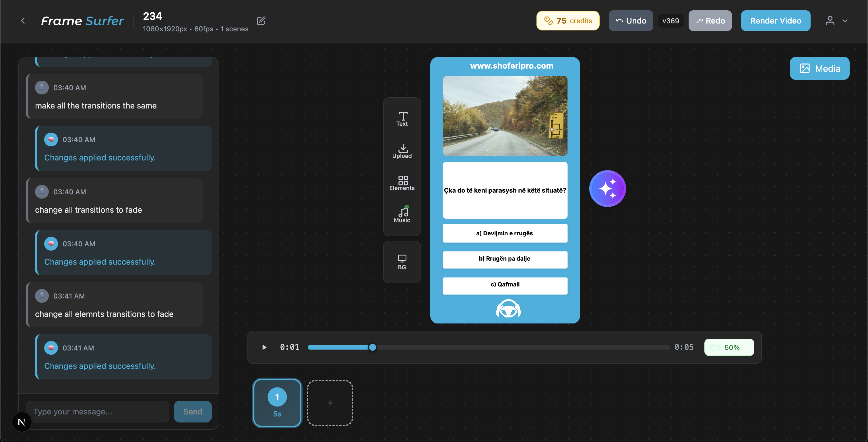Open the Music tool
The width and height of the screenshot is (868, 442).
pos(402,215)
